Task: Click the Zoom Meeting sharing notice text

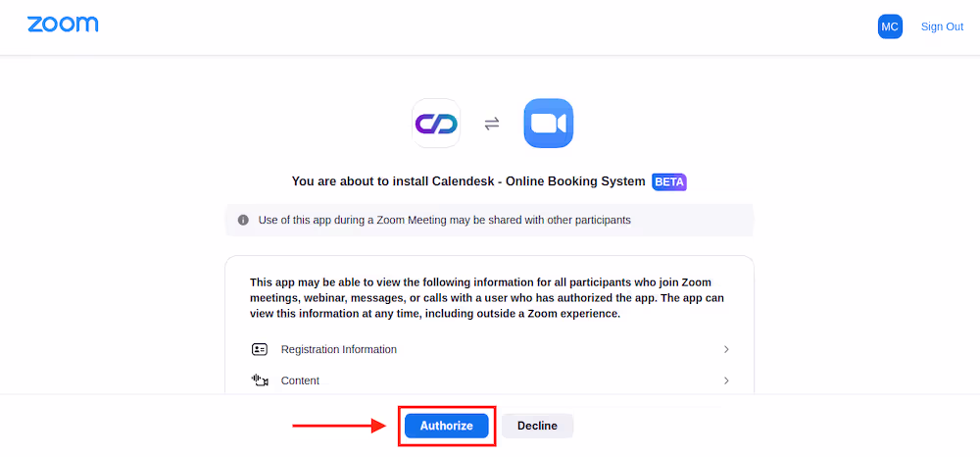Action: pos(444,220)
